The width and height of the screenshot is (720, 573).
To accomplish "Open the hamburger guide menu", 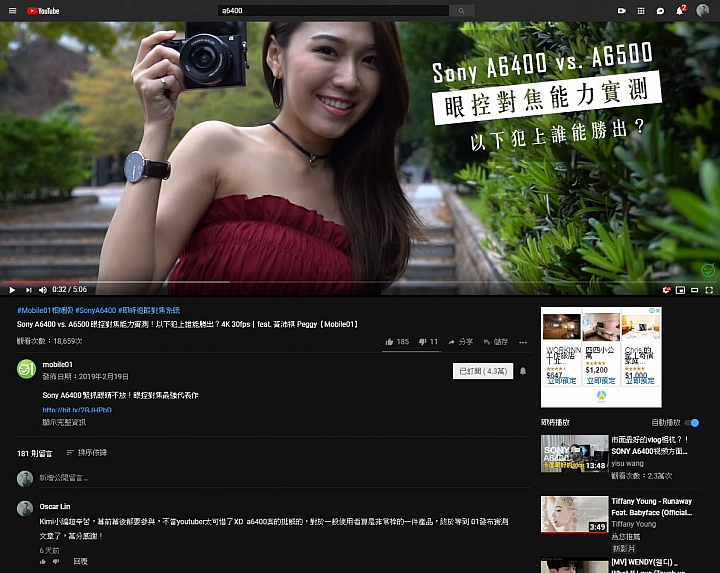I will (x=12, y=11).
